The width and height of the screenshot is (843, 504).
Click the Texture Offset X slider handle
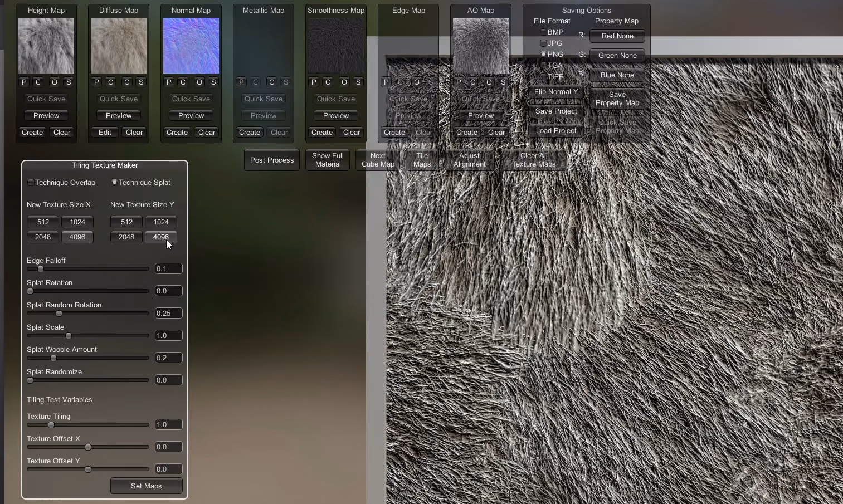(x=88, y=447)
